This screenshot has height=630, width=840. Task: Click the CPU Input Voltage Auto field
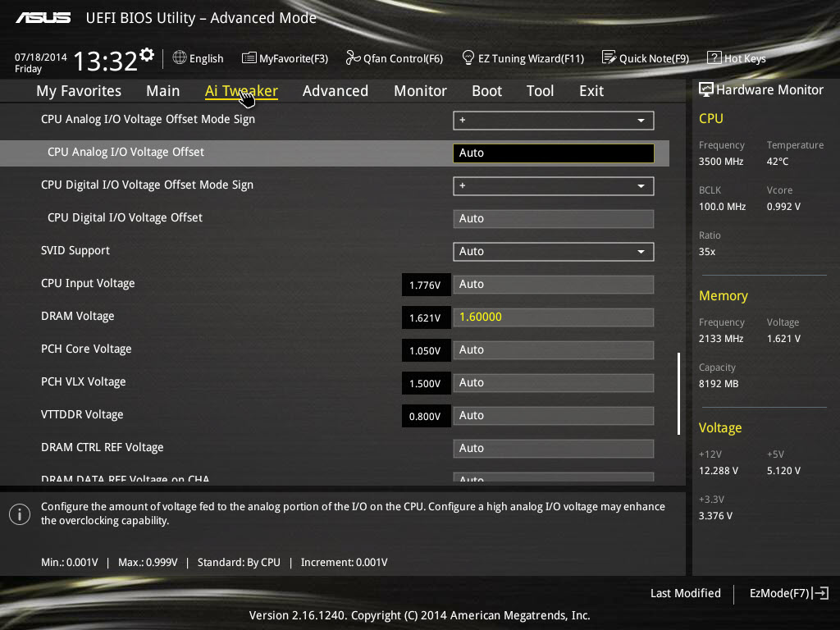pyautogui.click(x=554, y=285)
